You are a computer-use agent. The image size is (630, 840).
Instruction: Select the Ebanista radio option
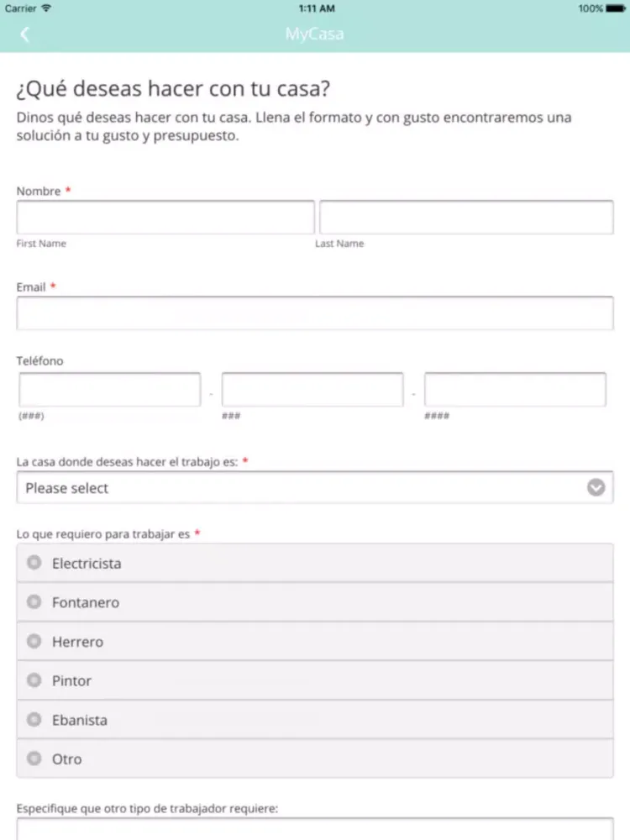point(315,720)
